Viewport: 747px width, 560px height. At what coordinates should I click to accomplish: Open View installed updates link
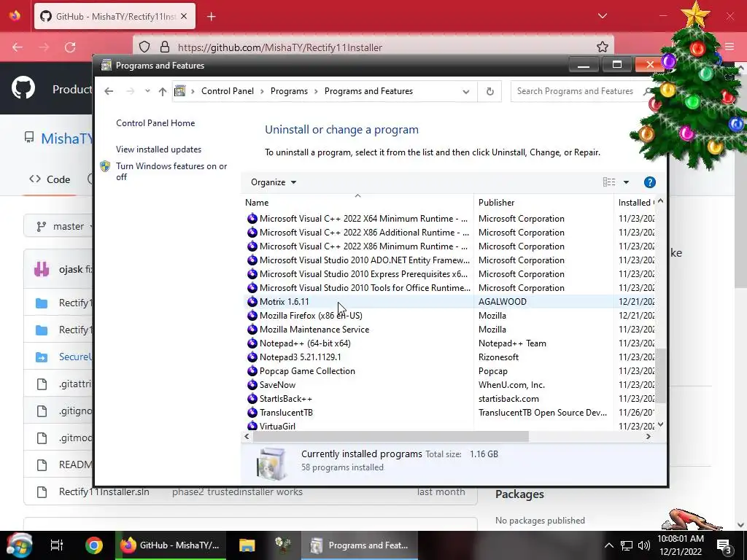pos(158,149)
